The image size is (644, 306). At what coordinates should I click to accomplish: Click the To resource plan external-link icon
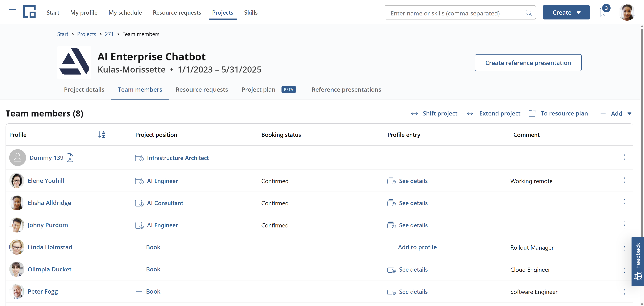[532, 113]
